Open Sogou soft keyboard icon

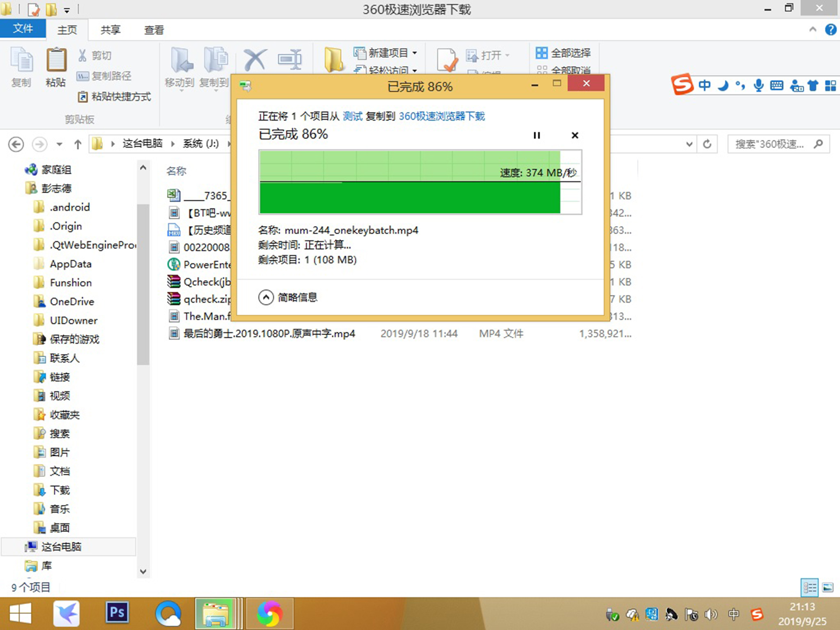point(777,85)
